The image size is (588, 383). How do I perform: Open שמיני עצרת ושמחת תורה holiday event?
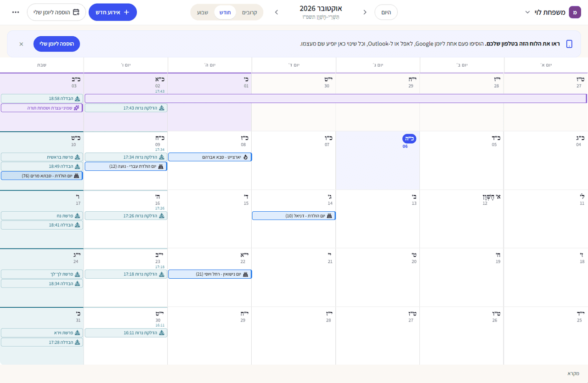[42, 108]
